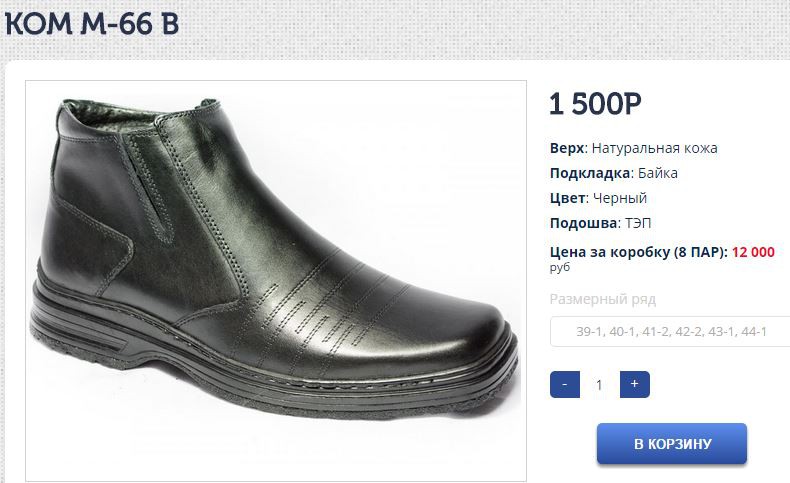Decrease quantity with the minus button
790x483 pixels.
click(x=565, y=384)
